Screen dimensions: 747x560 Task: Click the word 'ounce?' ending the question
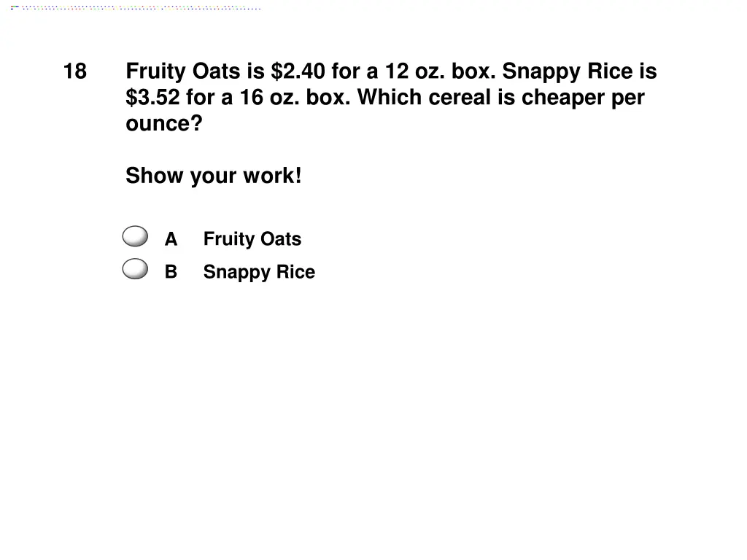pos(164,124)
